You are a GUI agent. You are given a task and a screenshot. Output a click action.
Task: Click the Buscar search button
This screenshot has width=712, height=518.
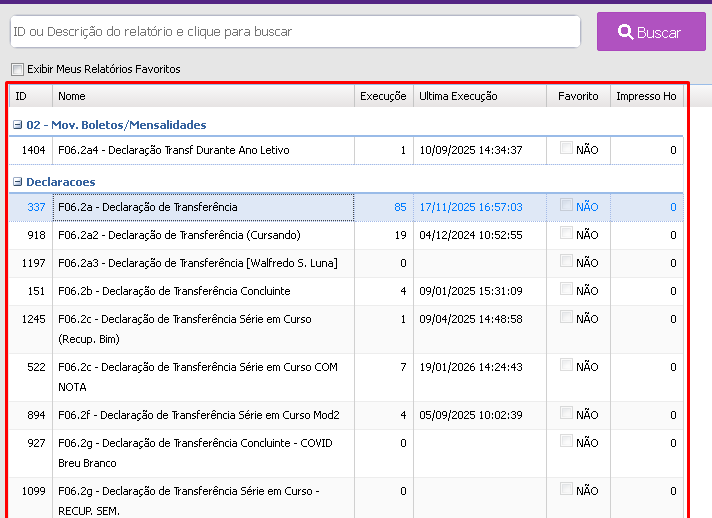point(651,32)
